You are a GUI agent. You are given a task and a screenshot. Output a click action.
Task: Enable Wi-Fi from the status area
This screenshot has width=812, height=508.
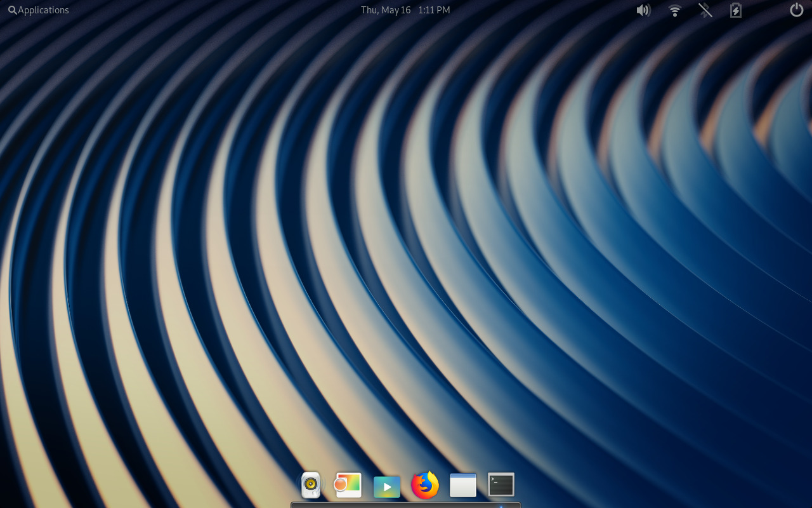point(674,10)
